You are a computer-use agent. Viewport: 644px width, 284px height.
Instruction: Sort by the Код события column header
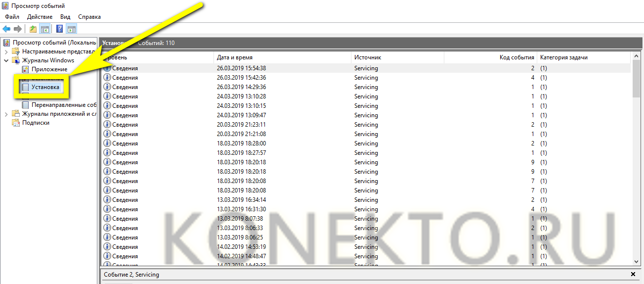pyautogui.click(x=516, y=57)
